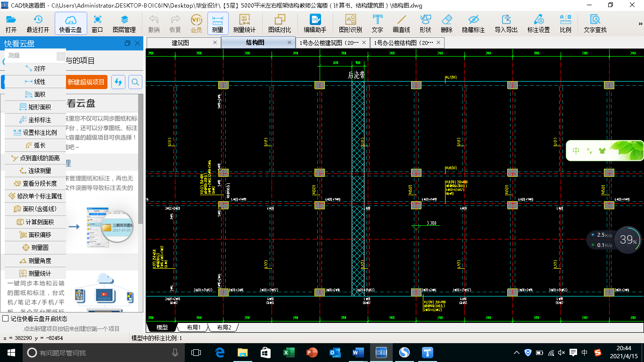Choose 面积(含弧线) menu item
This screenshot has height=362, width=644.
pos(35,209)
